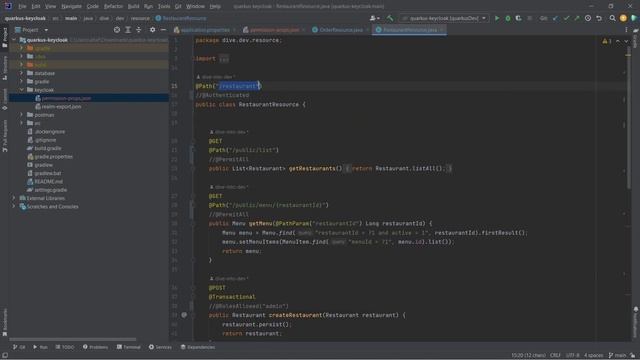Expand the folded import statement
Viewport: 640px width, 360px height.
[x=224, y=59]
